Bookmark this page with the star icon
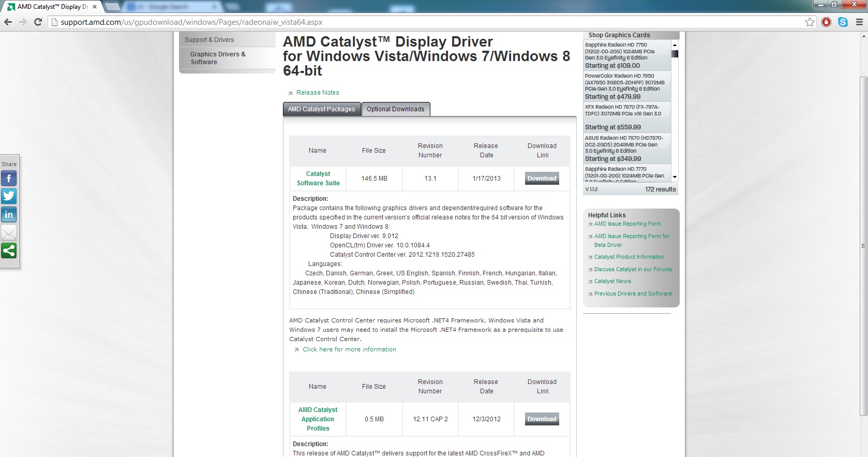This screenshot has width=868, height=457. [810, 22]
